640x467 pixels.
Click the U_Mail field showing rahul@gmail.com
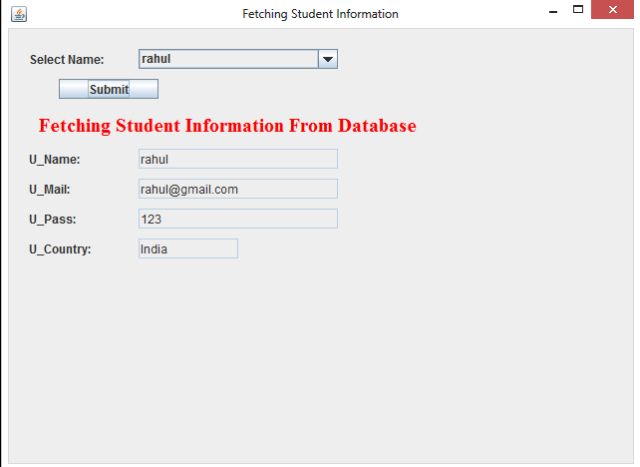tap(237, 189)
